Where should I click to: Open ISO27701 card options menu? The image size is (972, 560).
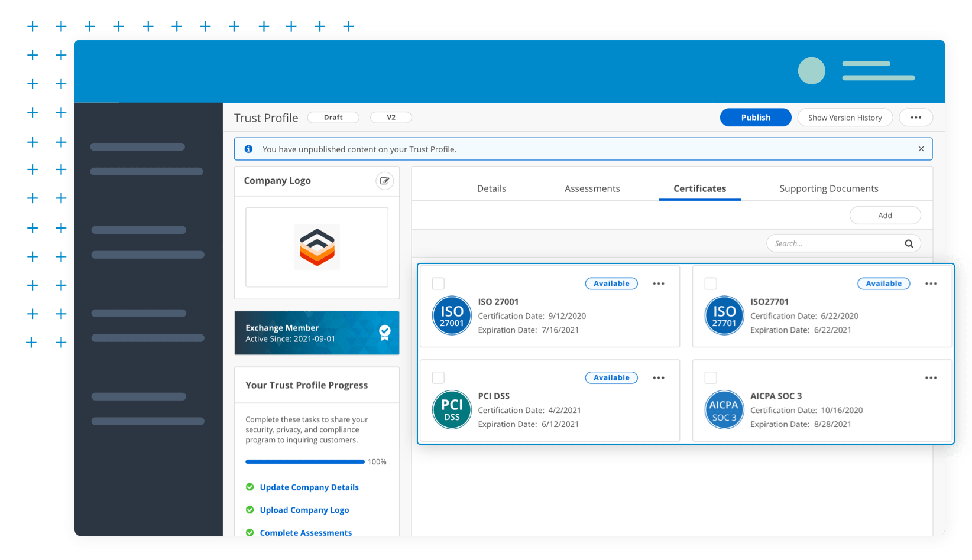tap(931, 284)
